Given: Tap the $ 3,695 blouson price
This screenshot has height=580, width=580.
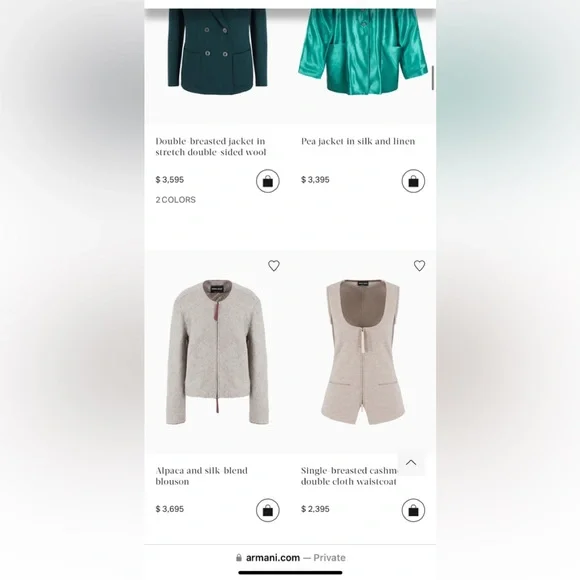Looking at the screenshot, I should [169, 509].
